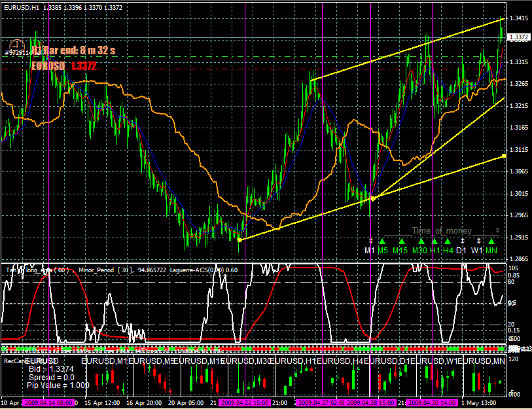The width and height of the screenshot is (532, 409).
Task: Click the '20 Apr 05:00' time axis label
Action: coord(186,403)
